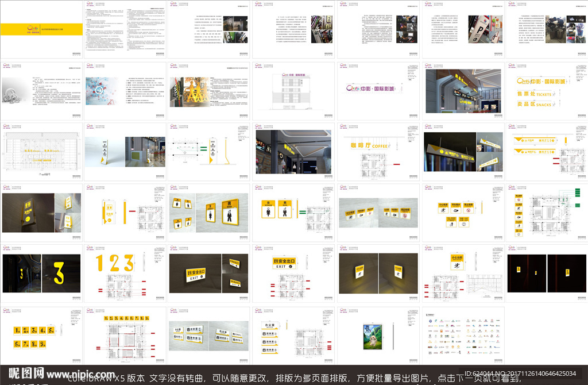Open the hanging yellow directional sign render
This screenshot has width=588, height=385.
463,152
